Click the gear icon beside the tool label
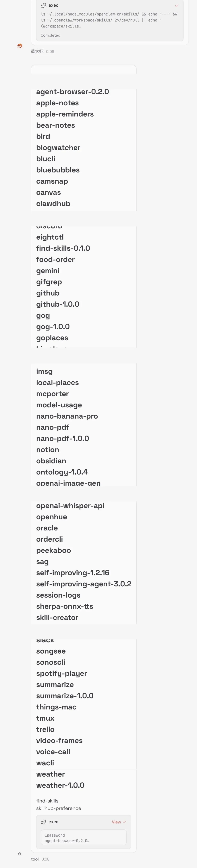Image resolution: width=197 pixels, height=868 pixels. (x=20, y=854)
